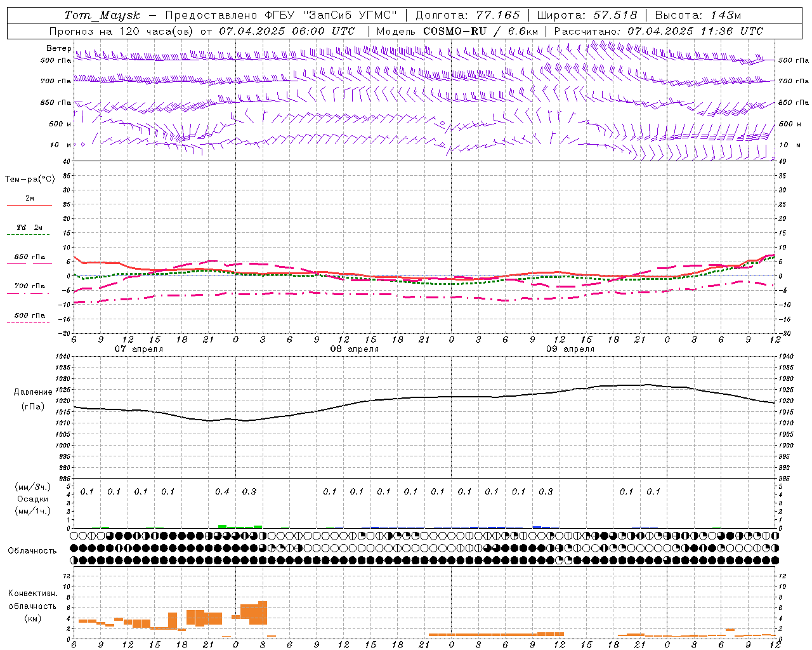Click the pink dashed sample under 500 гПа legend
Screen dimensions: 812x650
coord(29,323)
